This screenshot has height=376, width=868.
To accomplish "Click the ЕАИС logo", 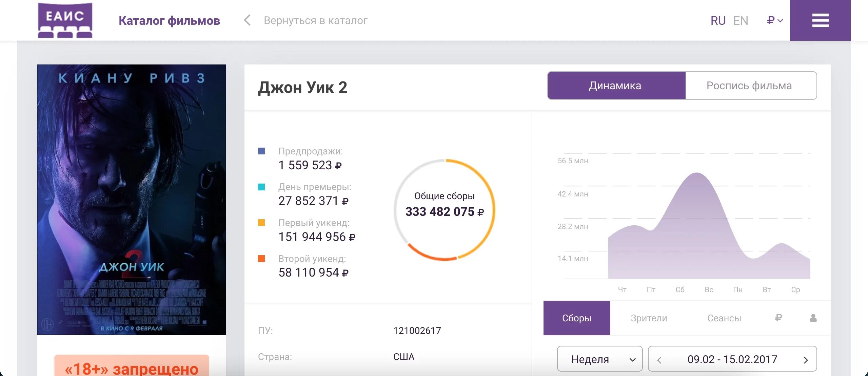I will click(x=65, y=20).
